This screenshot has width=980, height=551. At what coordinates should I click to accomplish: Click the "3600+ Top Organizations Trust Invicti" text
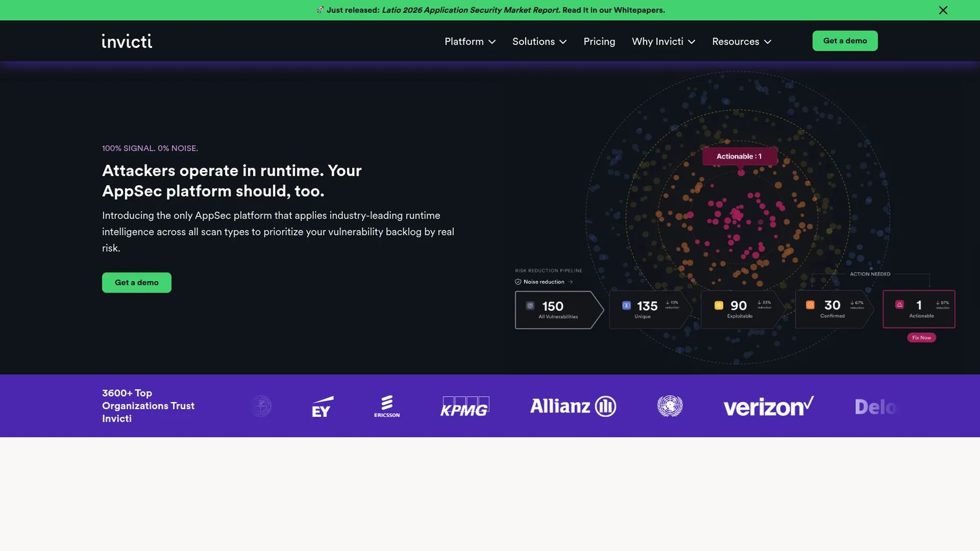click(x=148, y=406)
